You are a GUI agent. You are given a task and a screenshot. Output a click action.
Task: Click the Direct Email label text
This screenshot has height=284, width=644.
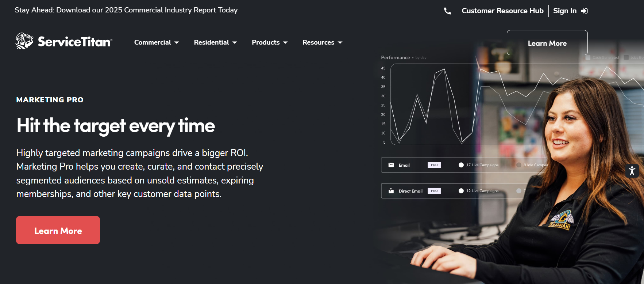[x=410, y=191]
